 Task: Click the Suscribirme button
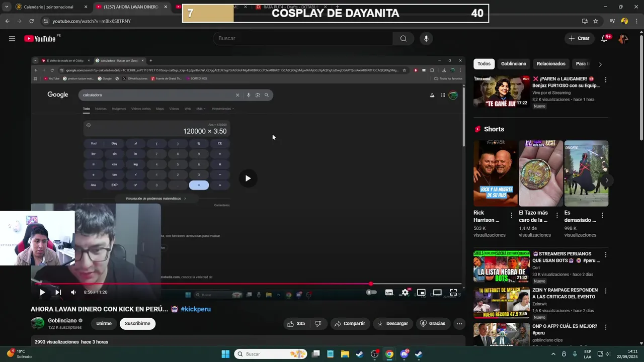pyautogui.click(x=137, y=324)
